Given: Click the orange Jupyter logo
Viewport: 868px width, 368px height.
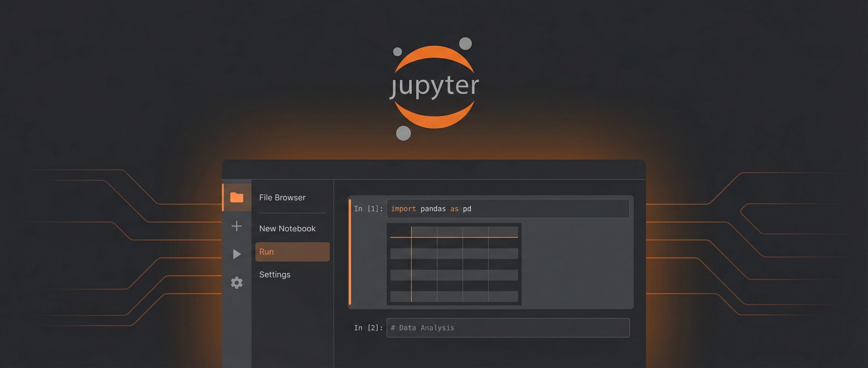Looking at the screenshot, I should 434,86.
